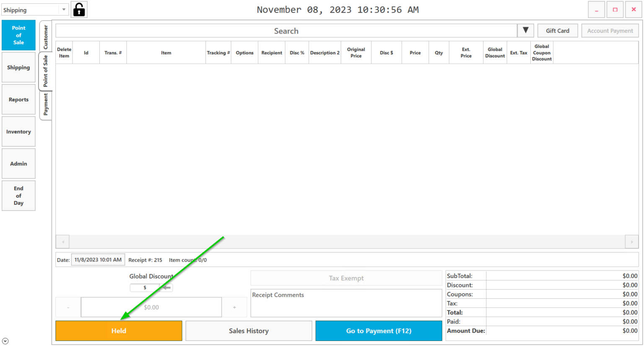Click the Gift Card button
The height and width of the screenshot is (346, 644).
tap(557, 30)
